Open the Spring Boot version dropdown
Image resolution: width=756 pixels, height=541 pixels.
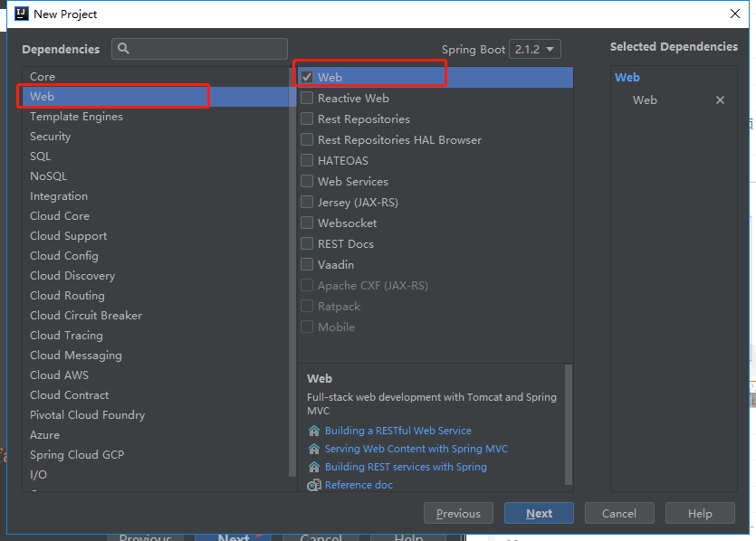click(535, 49)
